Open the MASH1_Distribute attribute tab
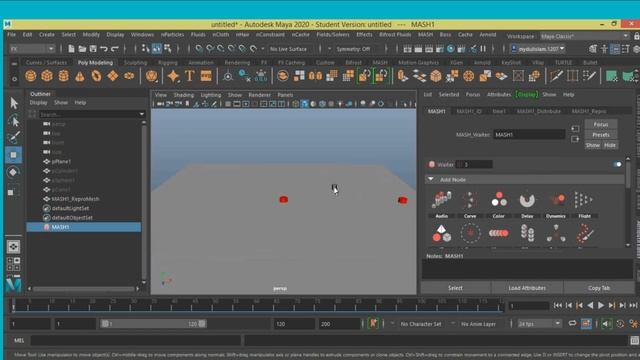 click(x=538, y=111)
